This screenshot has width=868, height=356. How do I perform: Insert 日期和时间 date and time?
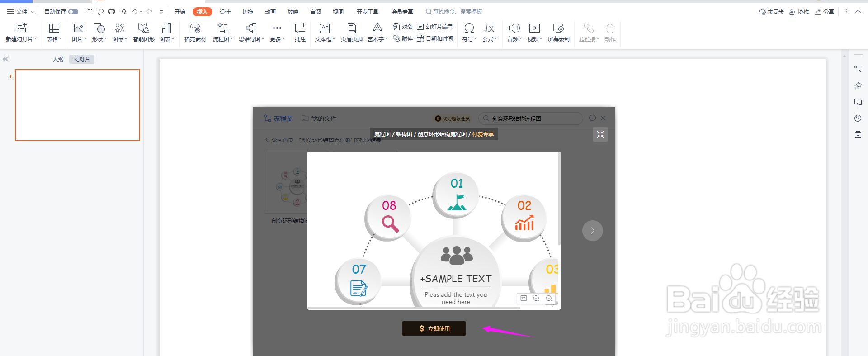pos(434,39)
